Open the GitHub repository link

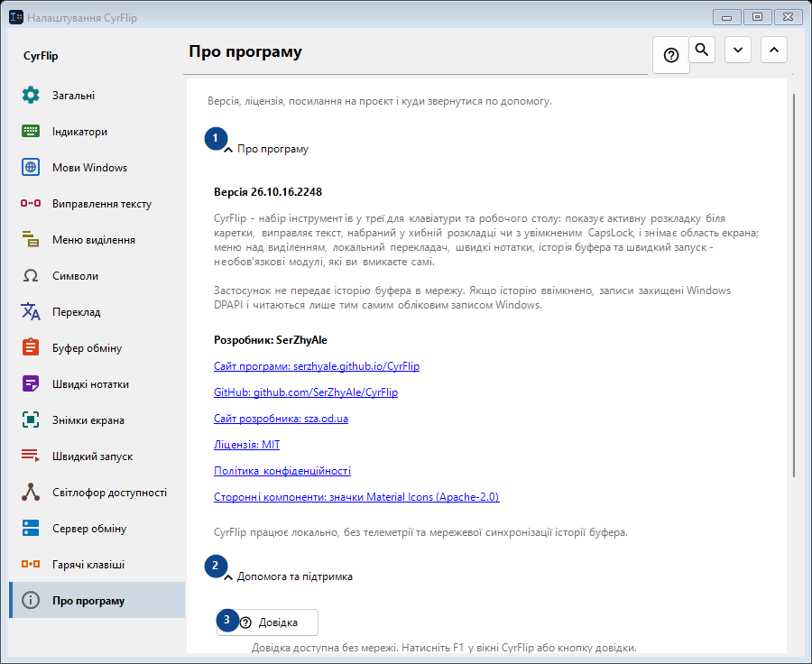[306, 392]
